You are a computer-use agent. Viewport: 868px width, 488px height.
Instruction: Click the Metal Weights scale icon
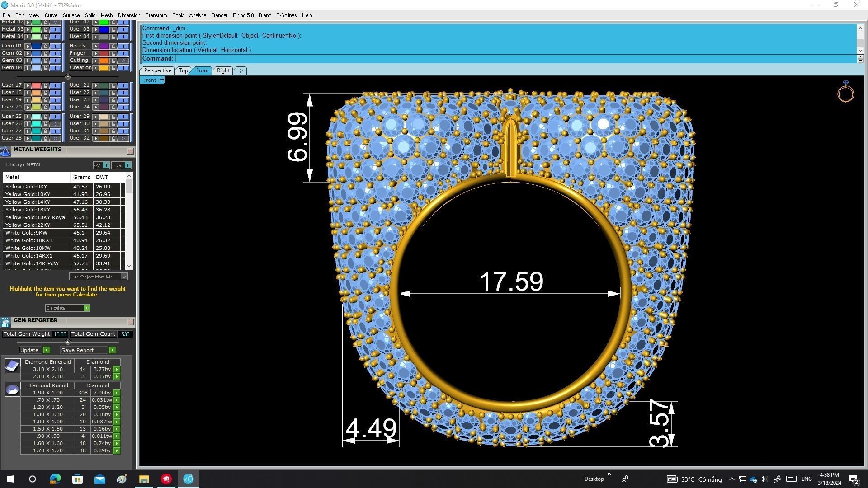(x=5, y=151)
